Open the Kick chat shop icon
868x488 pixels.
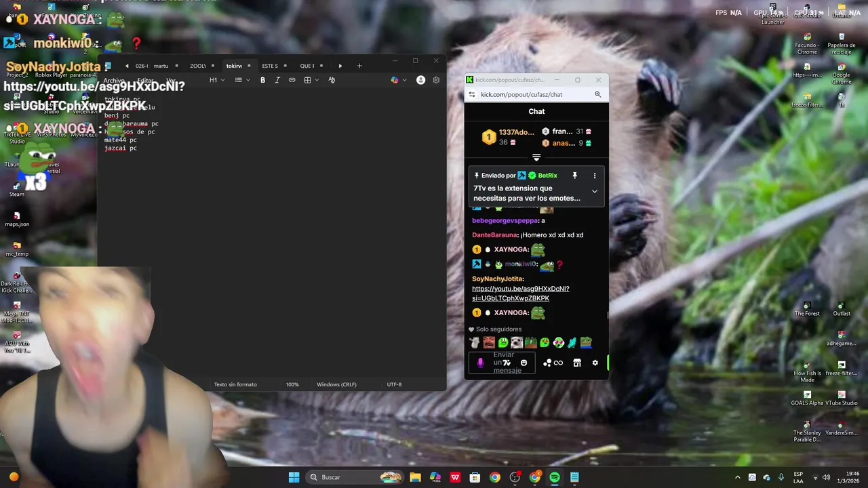[x=577, y=363]
